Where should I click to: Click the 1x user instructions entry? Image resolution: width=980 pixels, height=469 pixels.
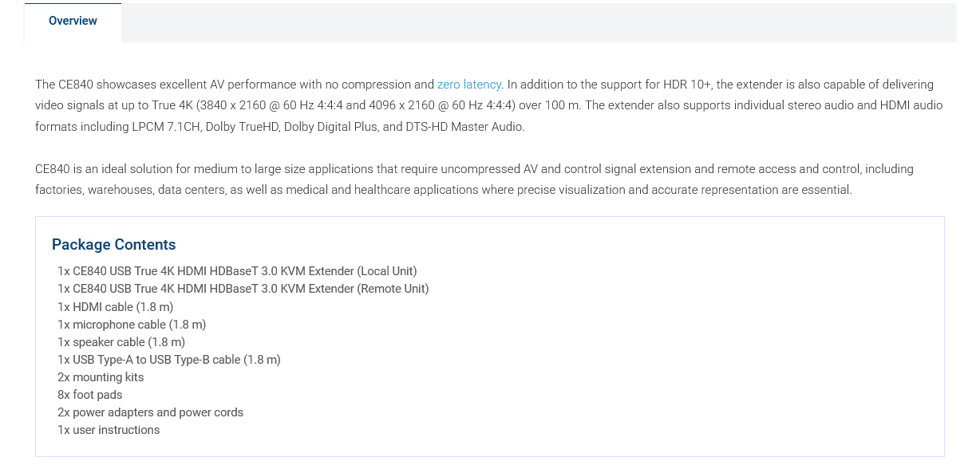tap(109, 430)
